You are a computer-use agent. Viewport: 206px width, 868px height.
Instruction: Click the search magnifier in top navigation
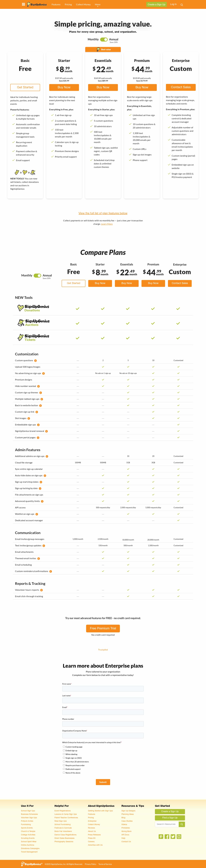point(182,5)
